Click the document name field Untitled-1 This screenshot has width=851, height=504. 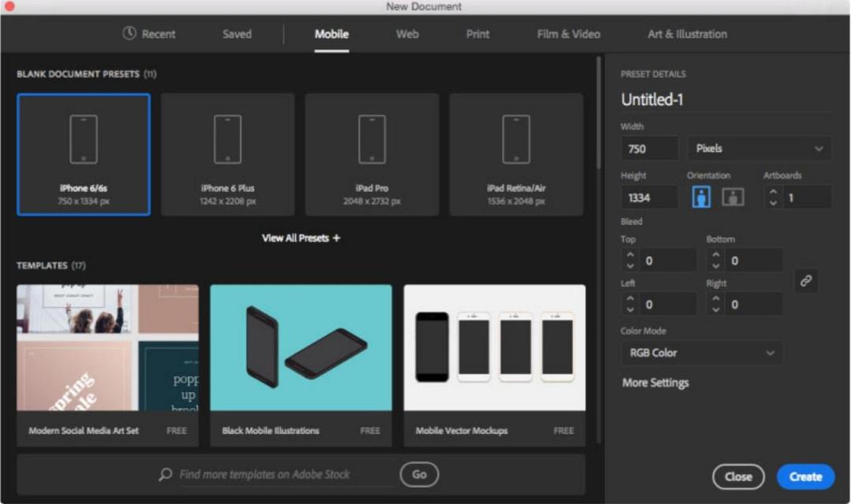click(653, 99)
